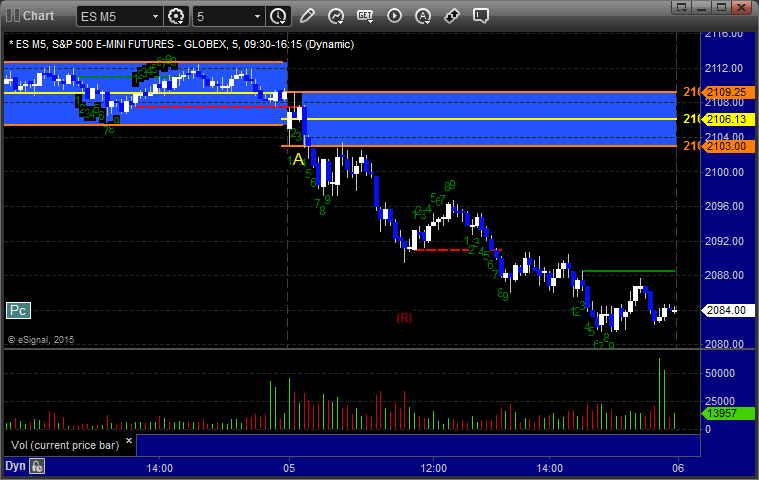The height and width of the screenshot is (480, 759).
Task: Click the 14:00 time axis label near Dyn
Action: click(160, 468)
